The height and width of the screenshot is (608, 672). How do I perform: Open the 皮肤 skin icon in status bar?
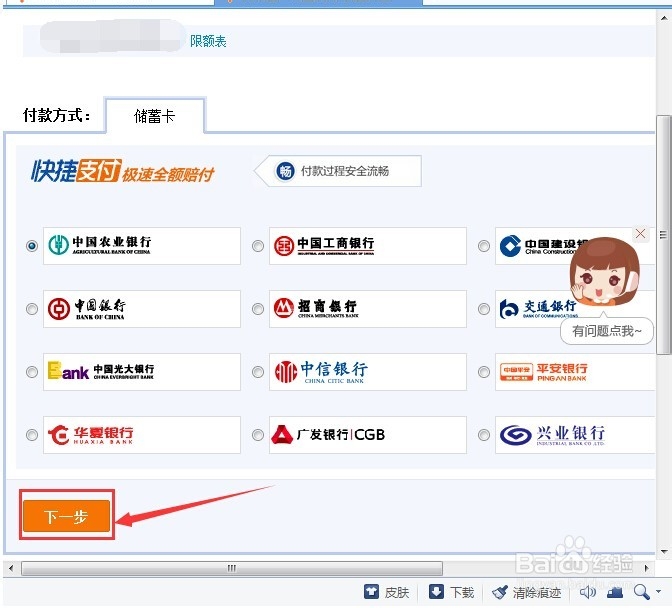(x=372, y=591)
